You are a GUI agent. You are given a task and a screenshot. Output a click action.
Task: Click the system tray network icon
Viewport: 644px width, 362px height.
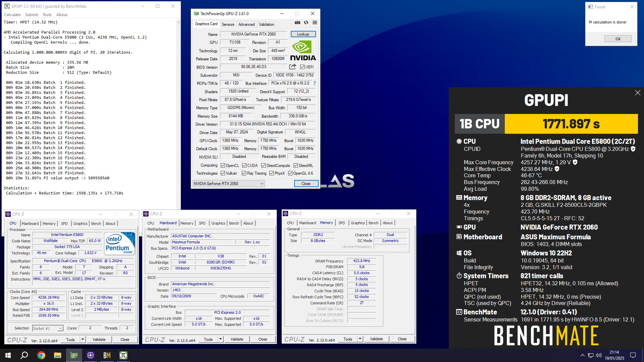pos(590,355)
